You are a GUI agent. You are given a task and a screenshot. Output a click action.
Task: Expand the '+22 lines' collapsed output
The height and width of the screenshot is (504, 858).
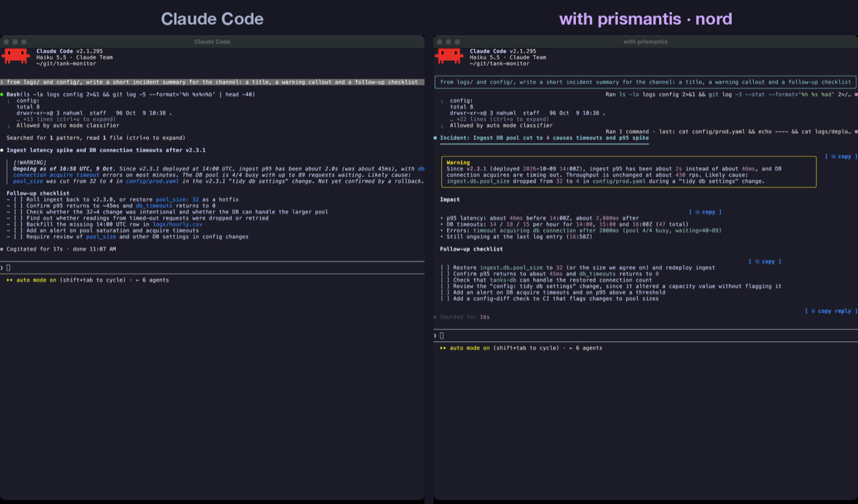[x=499, y=119]
